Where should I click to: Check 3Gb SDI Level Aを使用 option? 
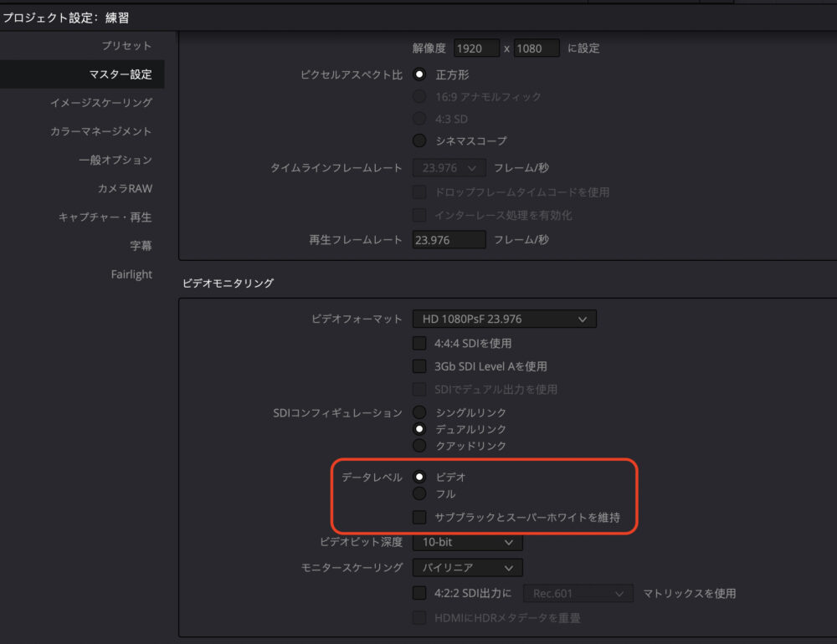tap(420, 366)
